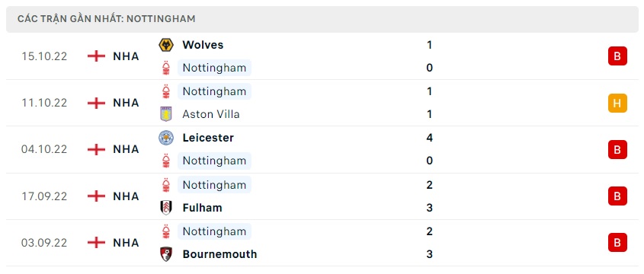Image resolution: width=644 pixels, height=274 pixels.
Task: Click the Fulham club crest icon
Action: pyautogui.click(x=166, y=208)
